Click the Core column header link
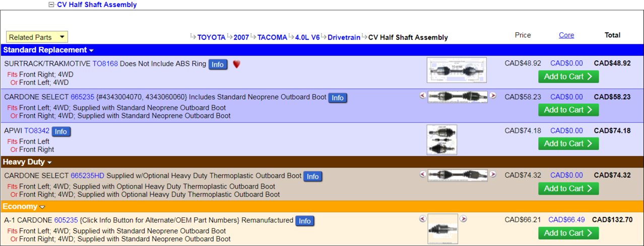The height and width of the screenshot is (246, 644). point(566,35)
